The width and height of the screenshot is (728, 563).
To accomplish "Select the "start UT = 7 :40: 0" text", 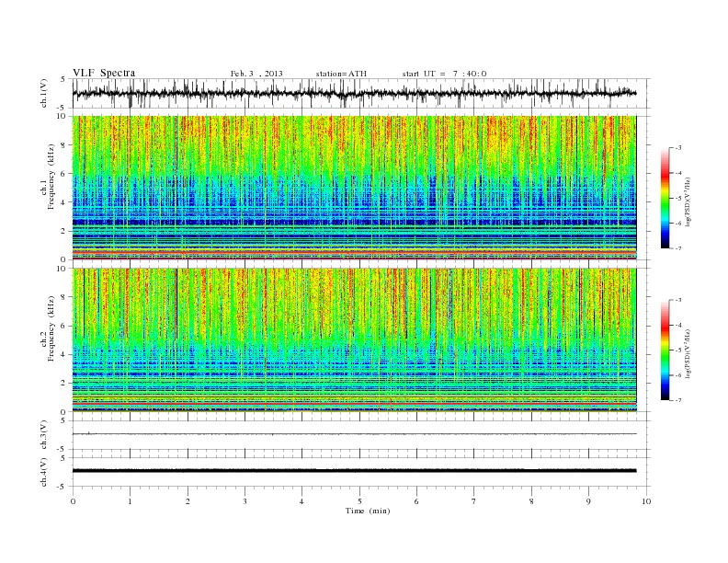I will (x=444, y=74).
